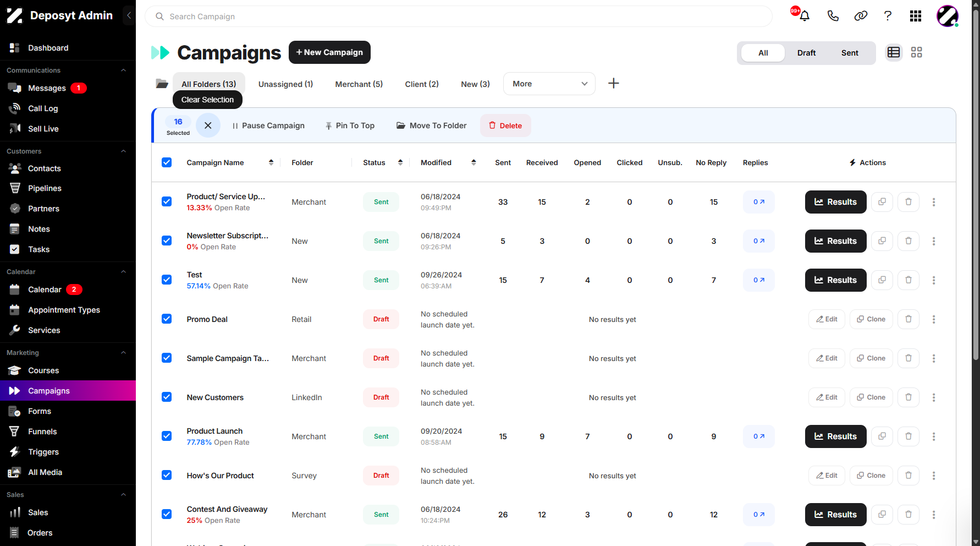Click the Search Campaign input field
This screenshot has width=980, height=546.
click(x=459, y=17)
